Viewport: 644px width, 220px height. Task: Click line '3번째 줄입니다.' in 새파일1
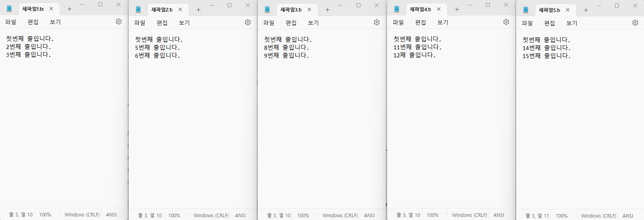coord(28,55)
